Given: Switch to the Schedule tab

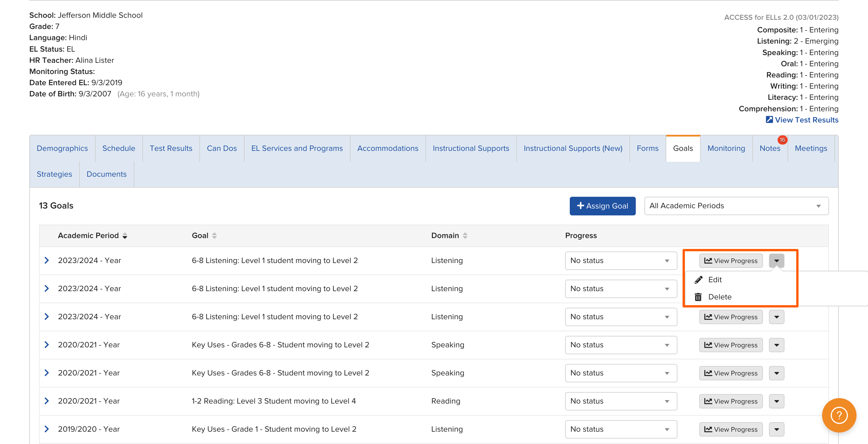Looking at the screenshot, I should pos(119,149).
